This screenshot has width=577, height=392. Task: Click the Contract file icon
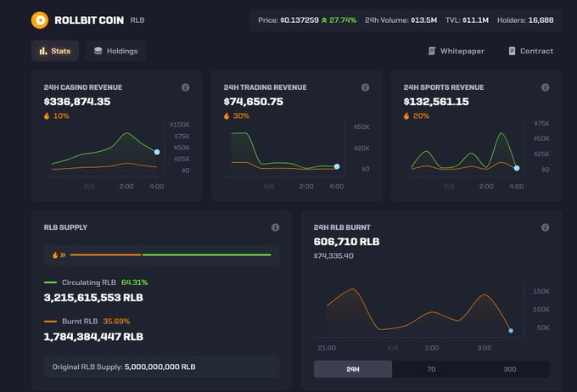(x=512, y=51)
